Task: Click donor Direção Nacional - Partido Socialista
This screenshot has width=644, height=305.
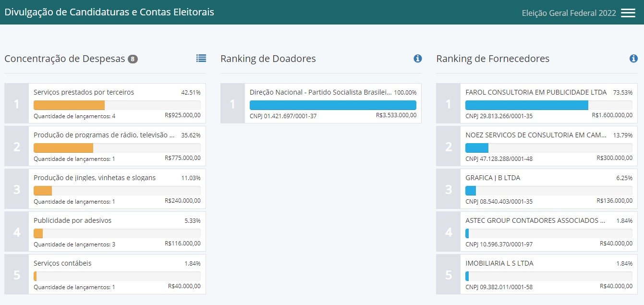Action: pyautogui.click(x=320, y=92)
